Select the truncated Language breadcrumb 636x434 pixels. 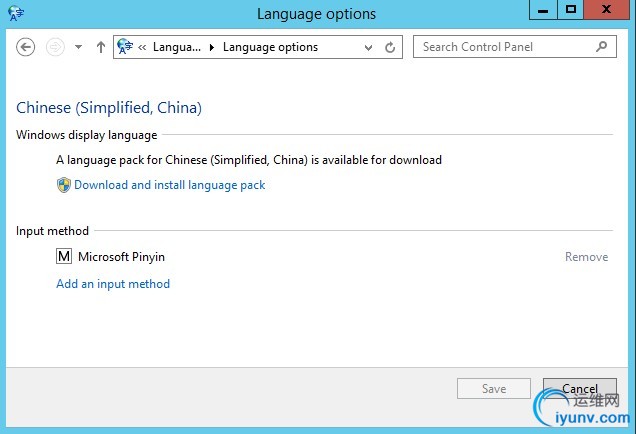pyautogui.click(x=177, y=47)
